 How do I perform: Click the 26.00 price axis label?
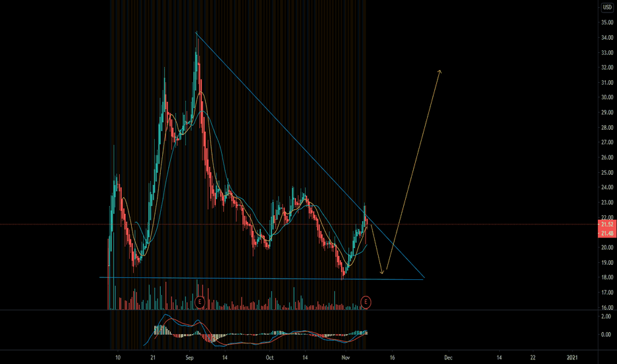coord(607,157)
